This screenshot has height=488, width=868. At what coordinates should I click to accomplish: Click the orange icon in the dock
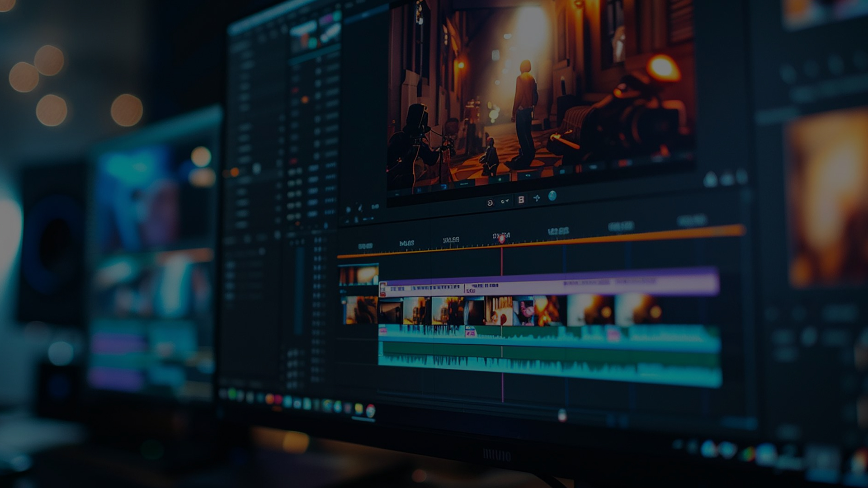270,399
